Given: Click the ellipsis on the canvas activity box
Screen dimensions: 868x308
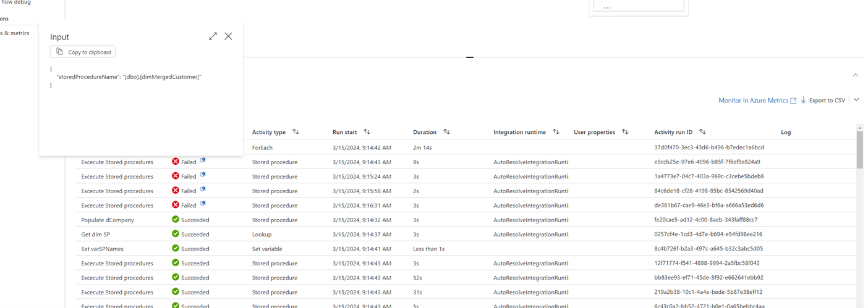Looking at the screenshot, I should coord(606,7).
